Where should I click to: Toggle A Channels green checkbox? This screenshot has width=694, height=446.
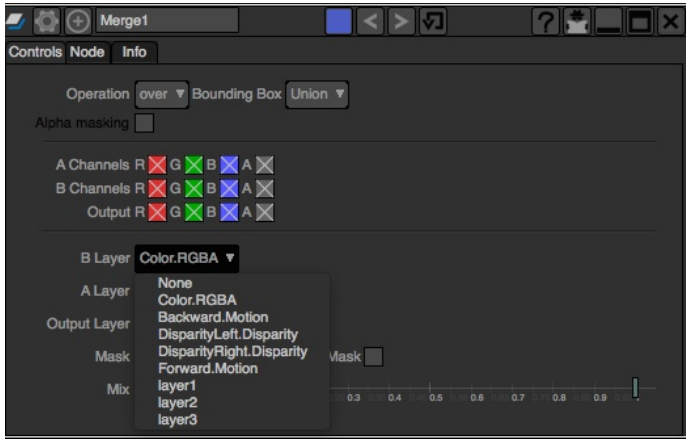pyautogui.click(x=193, y=165)
